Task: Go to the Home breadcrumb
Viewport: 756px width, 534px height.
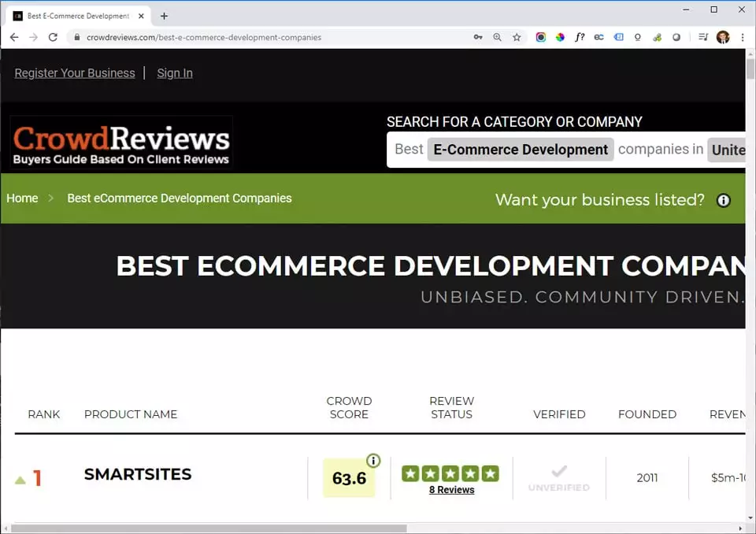Action: [x=22, y=198]
